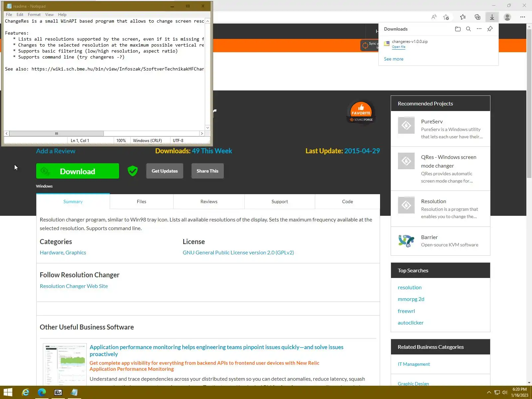This screenshot has width=532, height=399.
Task: Click Notepad's vertical scroll up arrow
Action: pyautogui.click(x=207, y=21)
